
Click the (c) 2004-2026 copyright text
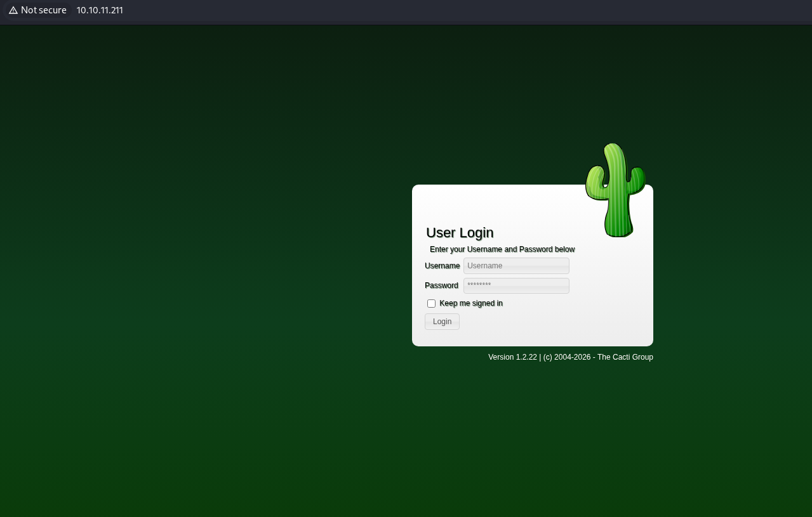click(566, 357)
